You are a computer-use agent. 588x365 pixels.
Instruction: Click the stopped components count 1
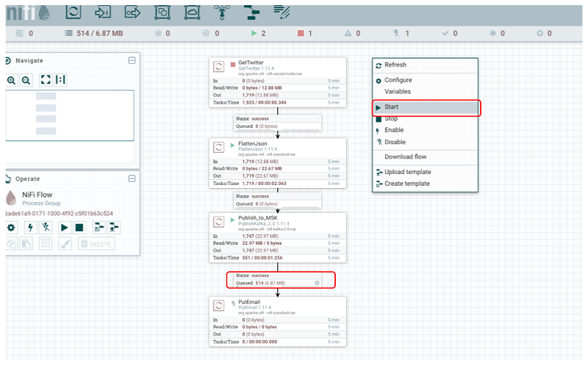click(305, 33)
